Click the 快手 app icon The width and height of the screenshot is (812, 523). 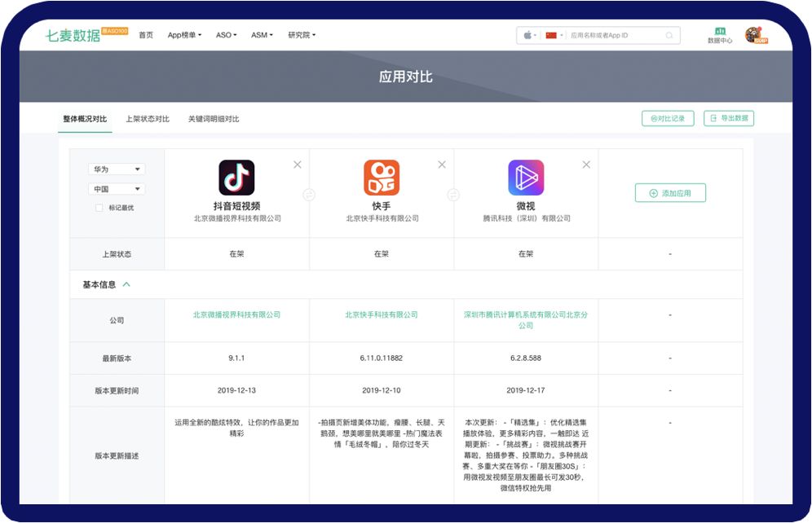382,178
